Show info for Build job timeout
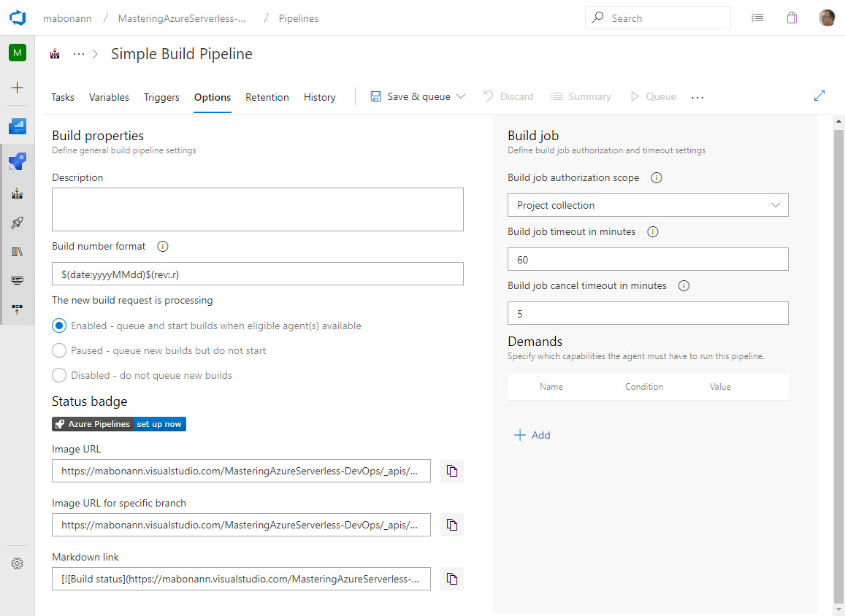The width and height of the screenshot is (845, 616). [x=653, y=232]
